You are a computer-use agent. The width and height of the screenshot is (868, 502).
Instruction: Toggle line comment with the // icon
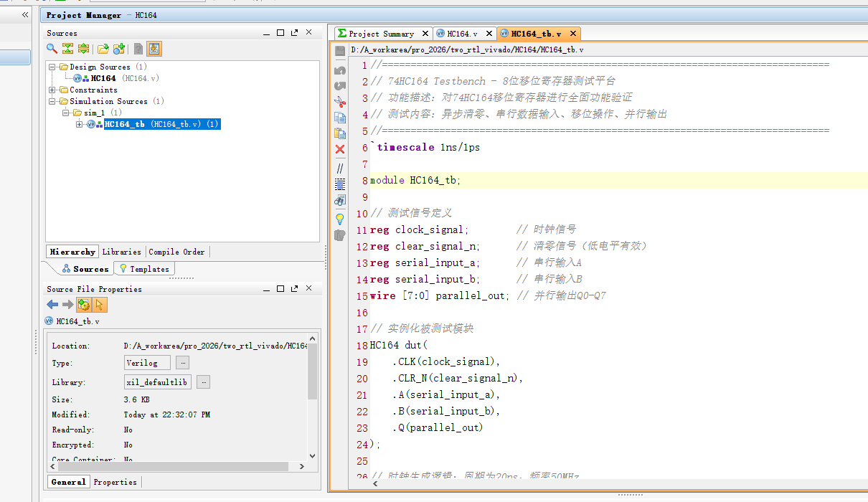[340, 169]
